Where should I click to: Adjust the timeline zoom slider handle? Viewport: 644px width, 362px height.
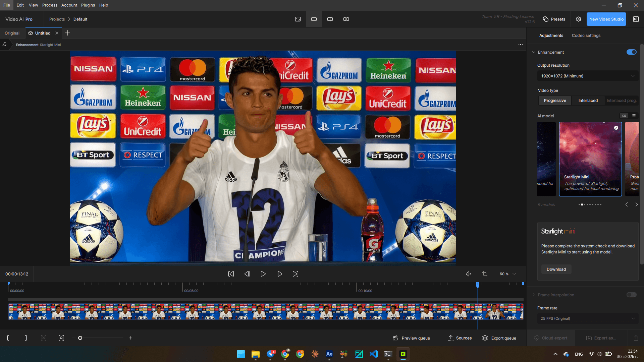(80, 338)
